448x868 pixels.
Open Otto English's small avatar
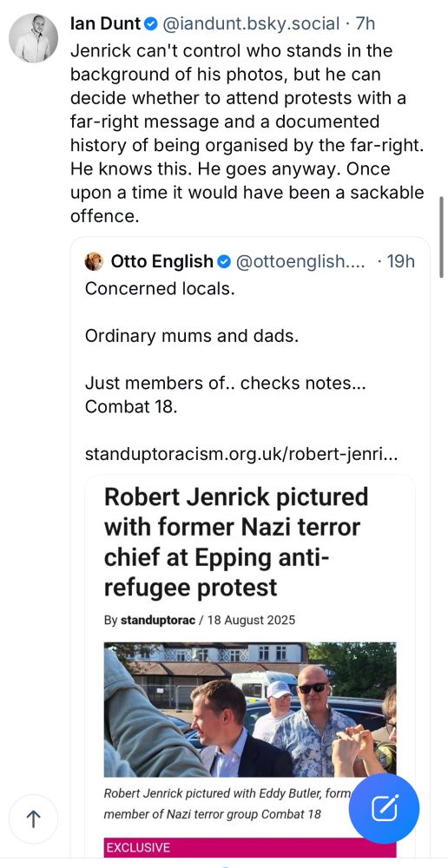[94, 261]
